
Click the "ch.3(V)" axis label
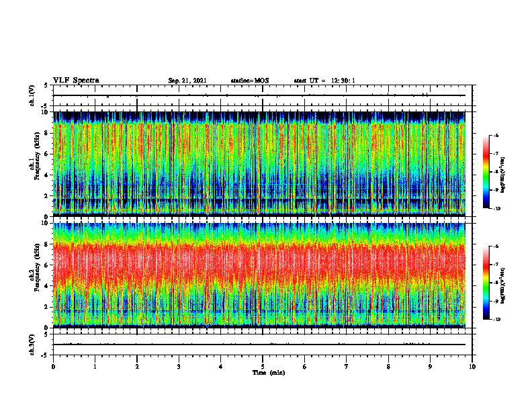[x=32, y=345]
